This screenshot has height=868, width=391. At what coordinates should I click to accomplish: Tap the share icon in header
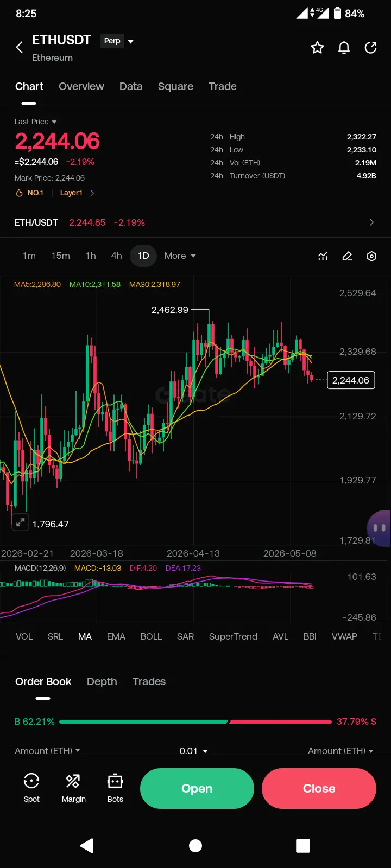371,48
